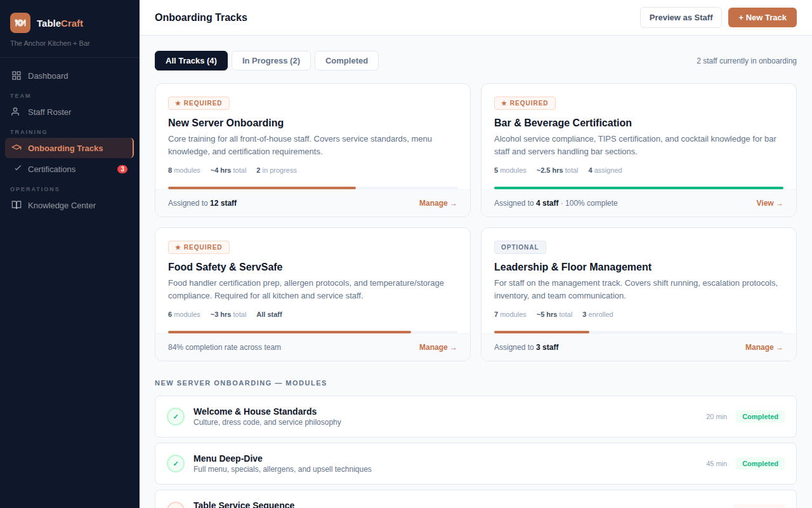Click the Staff Roster person icon
Screen dimensions: 812x508
point(16,112)
